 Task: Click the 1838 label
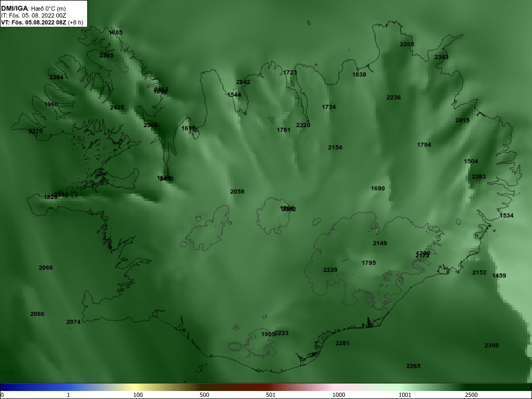[x=359, y=74]
